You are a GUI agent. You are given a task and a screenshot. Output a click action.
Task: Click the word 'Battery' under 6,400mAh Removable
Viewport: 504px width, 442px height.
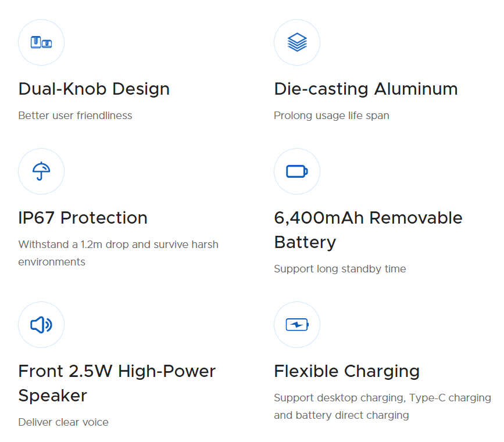(x=305, y=242)
